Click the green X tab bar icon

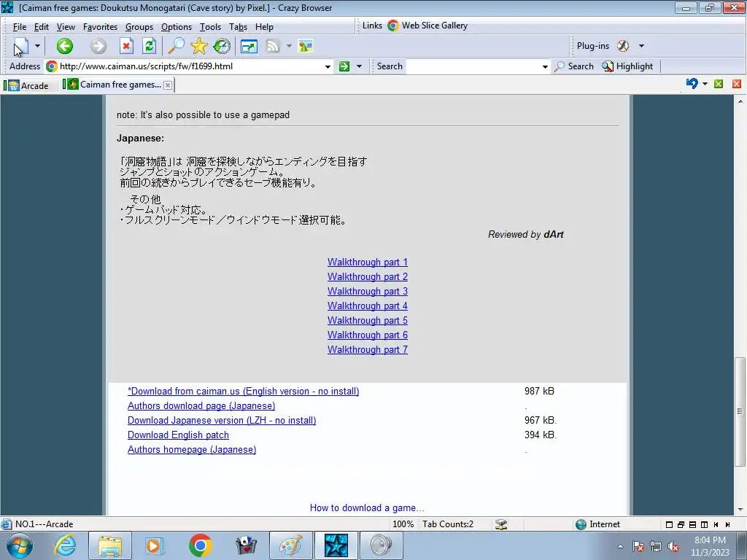(x=719, y=84)
